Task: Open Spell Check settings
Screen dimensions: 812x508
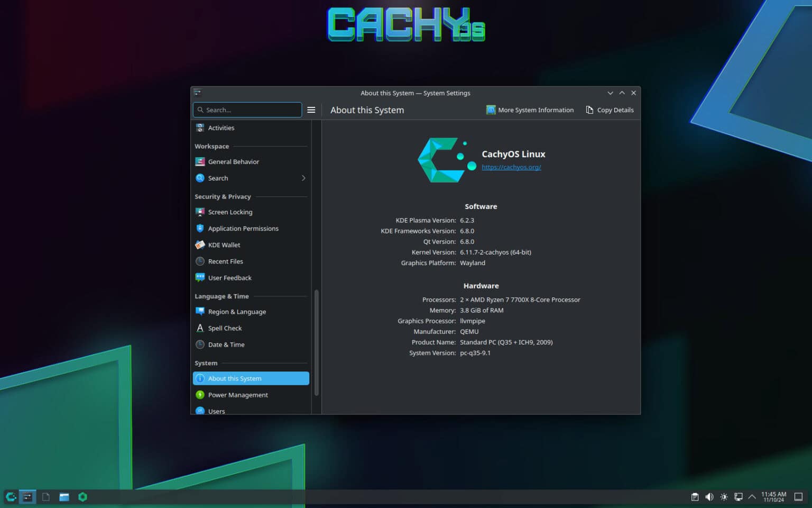Action: pos(225,328)
